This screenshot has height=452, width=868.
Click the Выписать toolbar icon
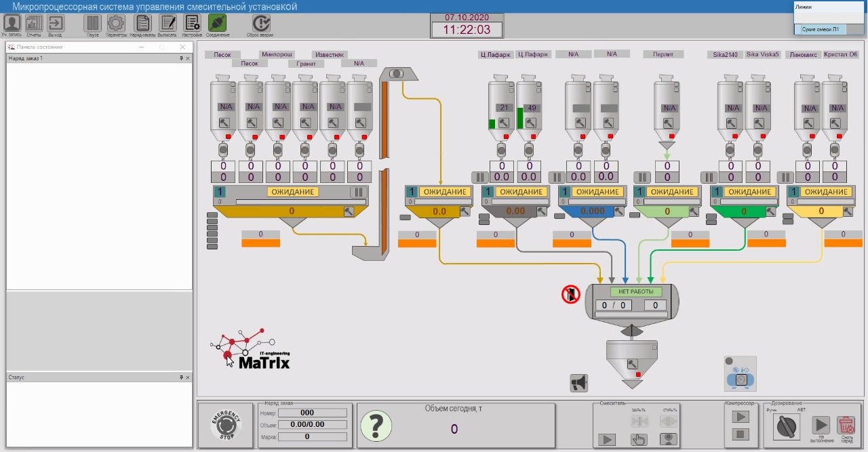click(x=167, y=23)
